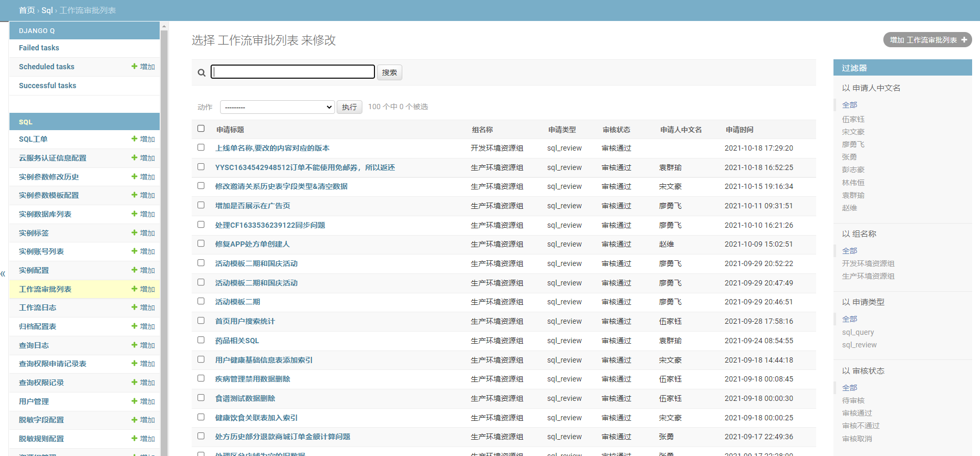Sort by the 申请时间 column header
980x456 pixels.
point(739,130)
